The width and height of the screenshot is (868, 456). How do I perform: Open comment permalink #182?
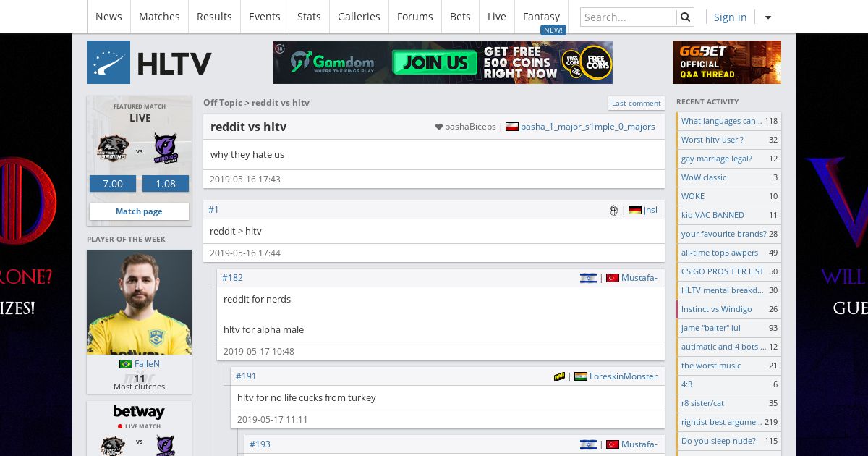232,278
